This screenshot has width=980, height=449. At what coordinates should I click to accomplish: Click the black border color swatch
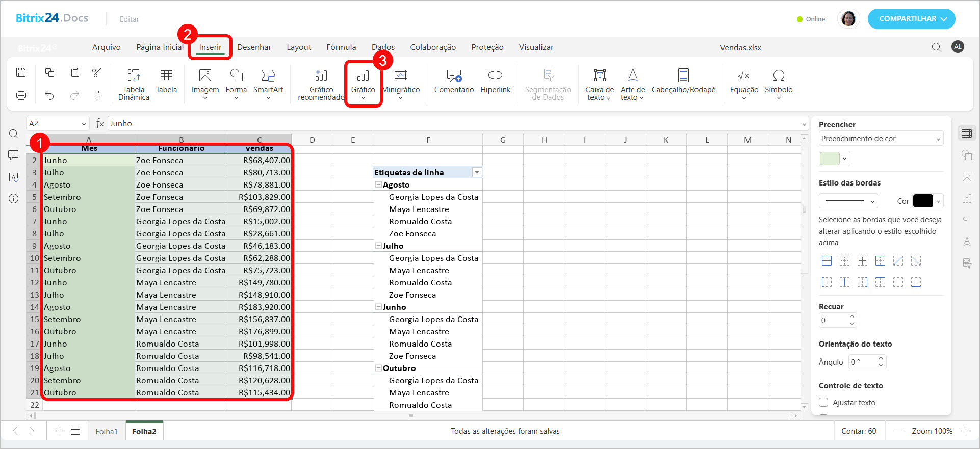[923, 201]
